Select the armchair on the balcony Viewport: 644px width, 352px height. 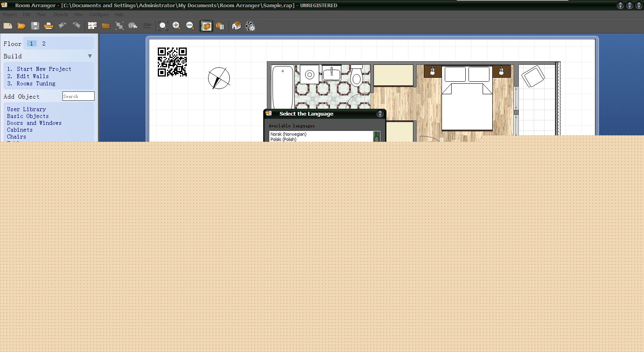click(x=533, y=77)
